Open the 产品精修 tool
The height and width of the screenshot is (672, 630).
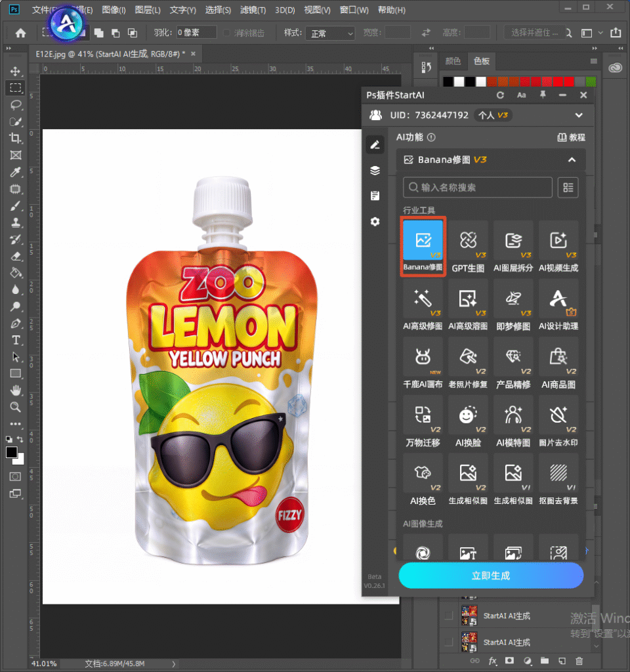click(x=513, y=364)
